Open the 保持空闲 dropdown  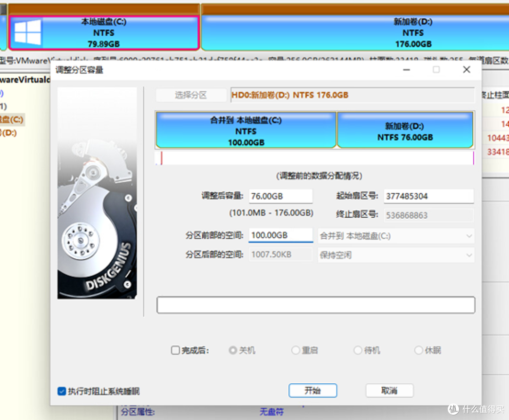396,255
